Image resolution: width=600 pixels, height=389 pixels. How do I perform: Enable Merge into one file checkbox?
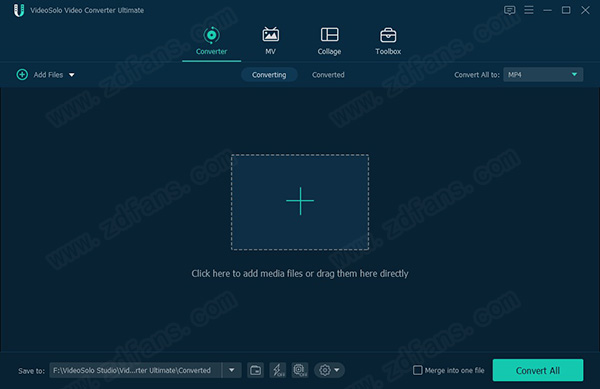(x=417, y=370)
